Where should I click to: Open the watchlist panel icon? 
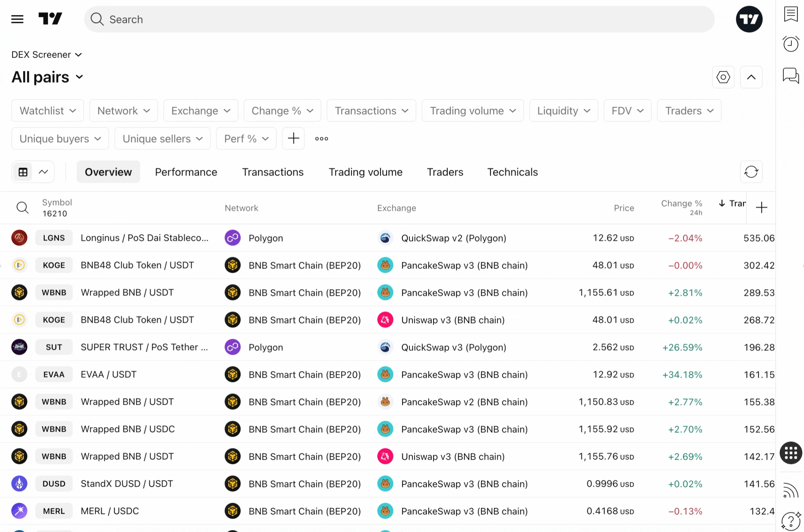790,15
